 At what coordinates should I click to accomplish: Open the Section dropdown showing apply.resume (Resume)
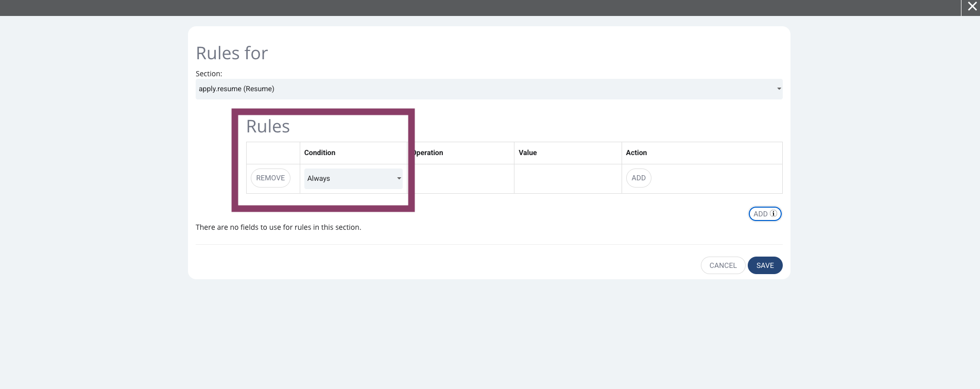click(x=489, y=89)
